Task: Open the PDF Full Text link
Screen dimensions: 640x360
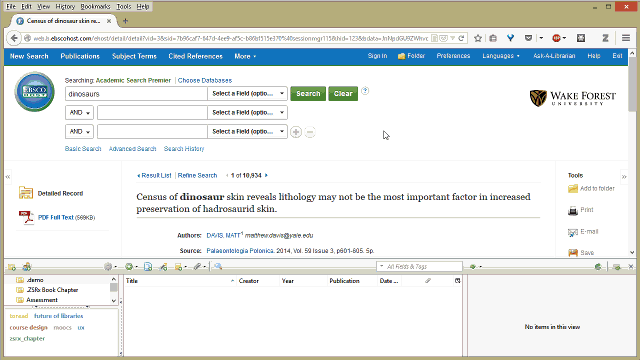Action: pos(56,218)
